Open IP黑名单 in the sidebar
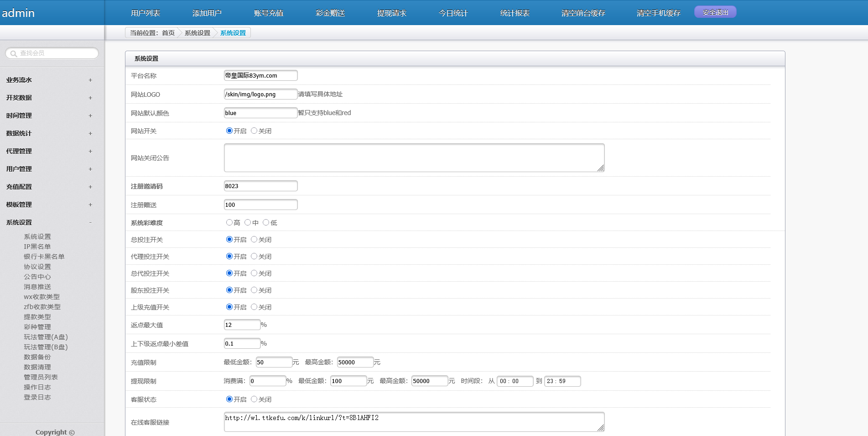This screenshot has height=436, width=868. [x=37, y=247]
